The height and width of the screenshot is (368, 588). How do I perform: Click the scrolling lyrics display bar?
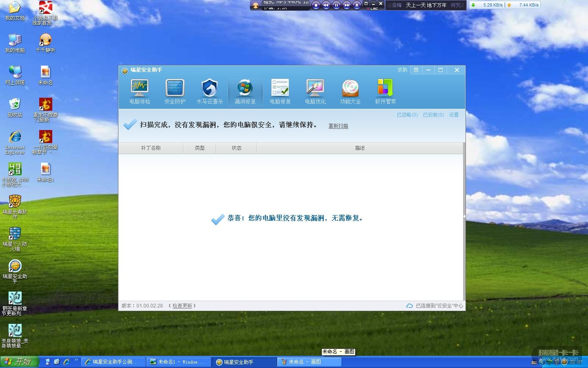(x=425, y=5)
